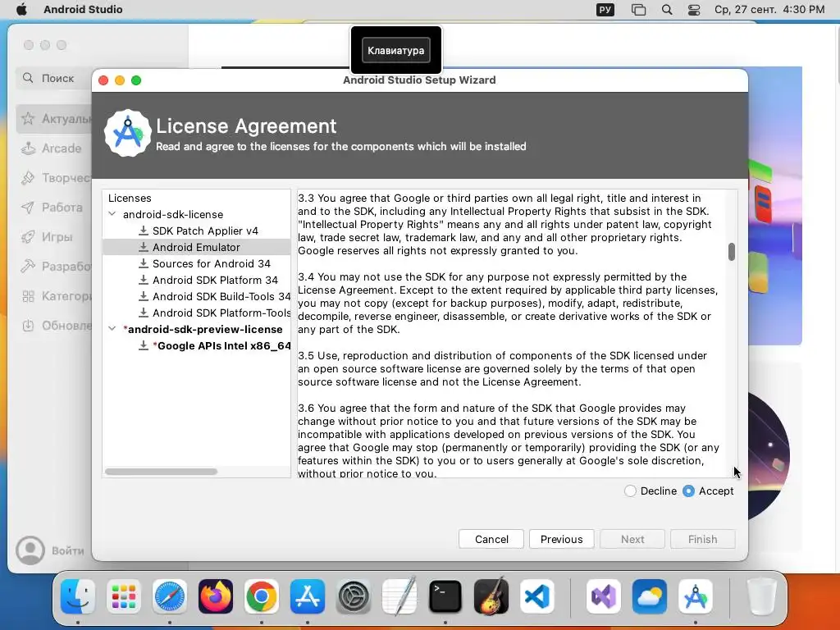Image resolution: width=840 pixels, height=630 pixels.
Task: Open Control Center in menu bar
Action: click(694, 9)
